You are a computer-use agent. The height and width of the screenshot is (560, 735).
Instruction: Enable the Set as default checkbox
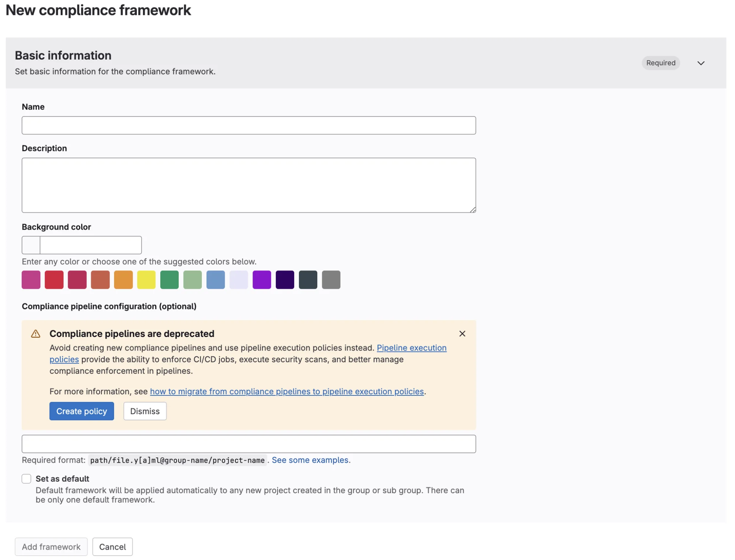click(26, 478)
